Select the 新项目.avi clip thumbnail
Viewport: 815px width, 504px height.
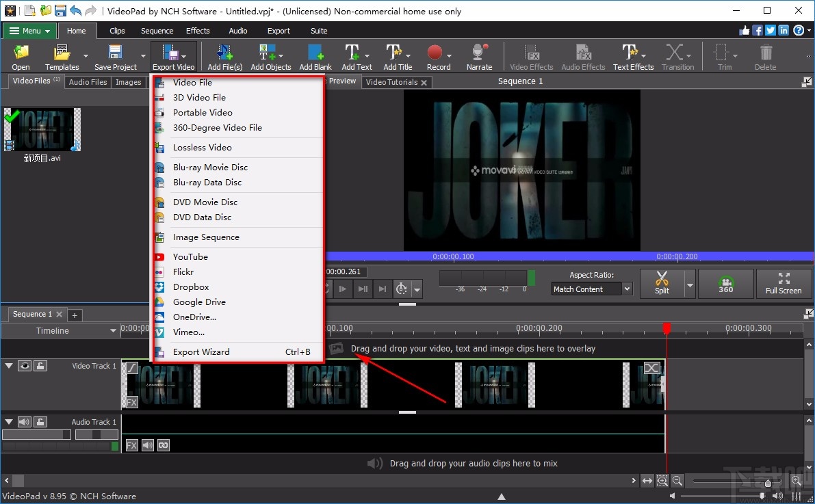pyautogui.click(x=42, y=130)
